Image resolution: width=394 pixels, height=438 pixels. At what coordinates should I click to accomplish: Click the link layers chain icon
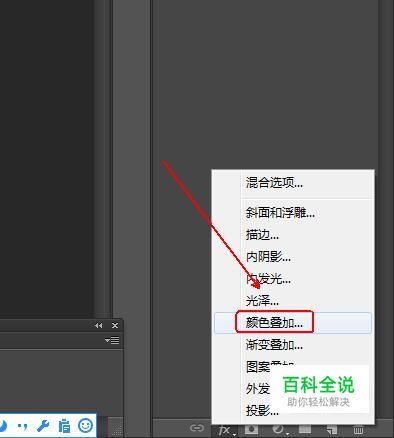[x=197, y=428]
